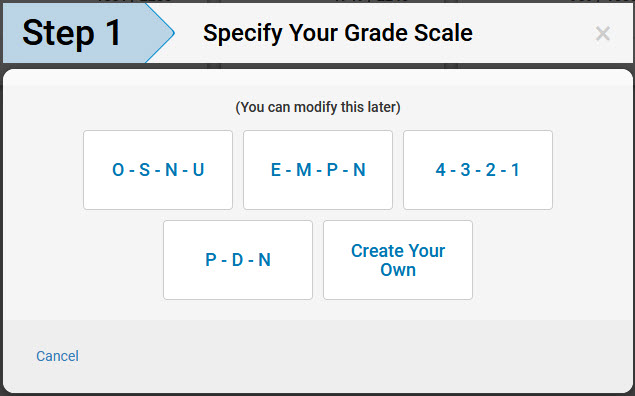Click the letter P in P-D-N tile
Screen dimensions: 635x396
pyautogui.click(x=211, y=260)
